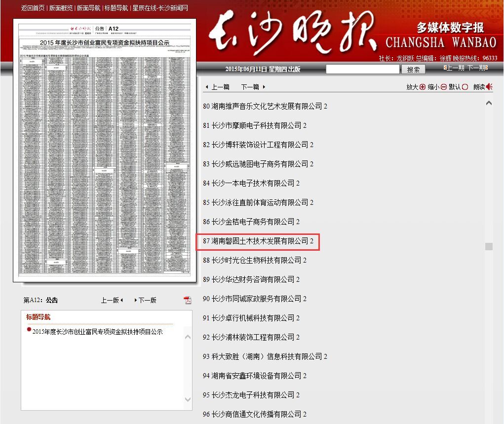Go to previous page 上一版
The width and height of the screenshot is (504, 424).
[x=112, y=300]
